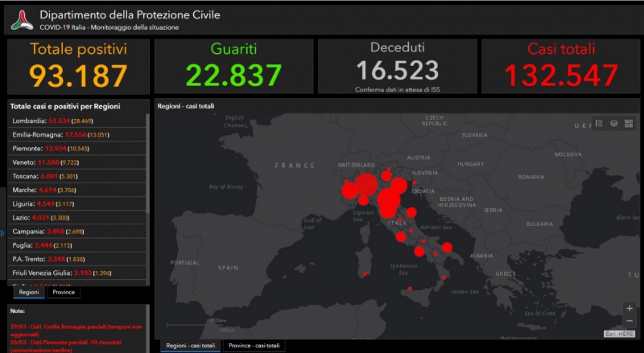Select Lombardia in the regions list
Screen dimensions: 644x353
(x=48, y=121)
